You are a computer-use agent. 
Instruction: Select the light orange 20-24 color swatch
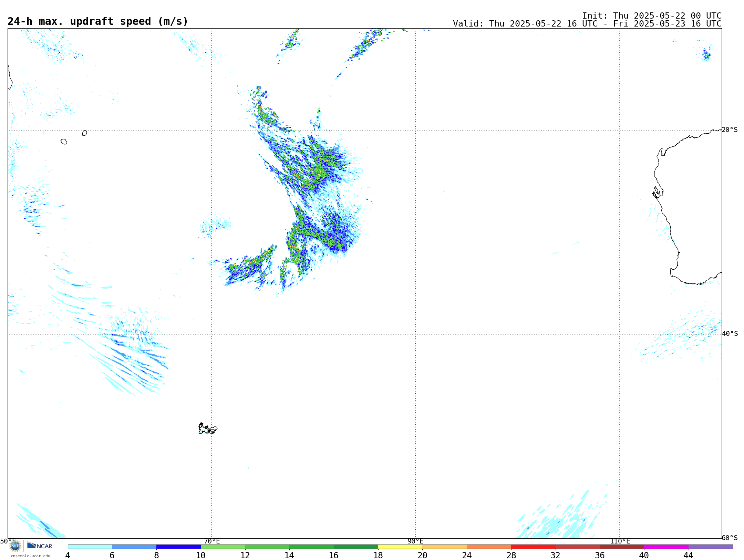[x=445, y=547]
